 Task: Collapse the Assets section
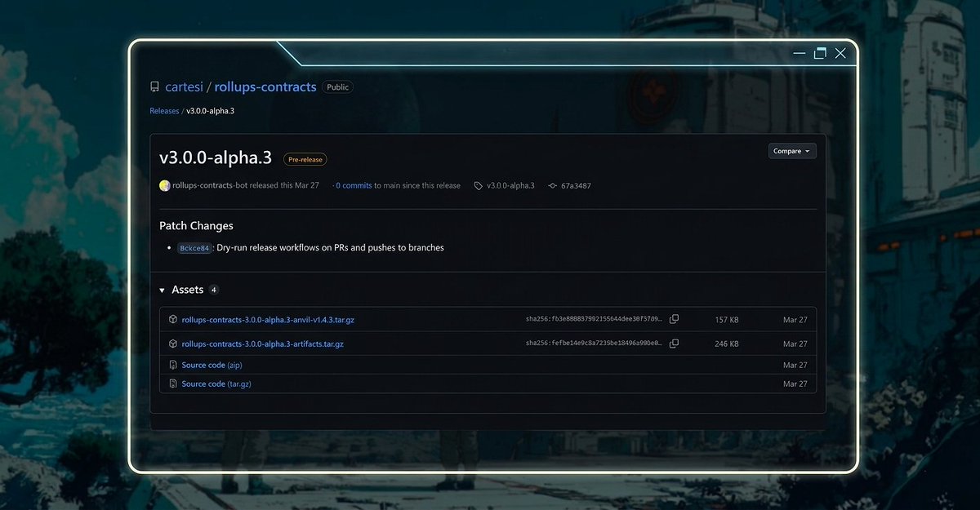(163, 290)
